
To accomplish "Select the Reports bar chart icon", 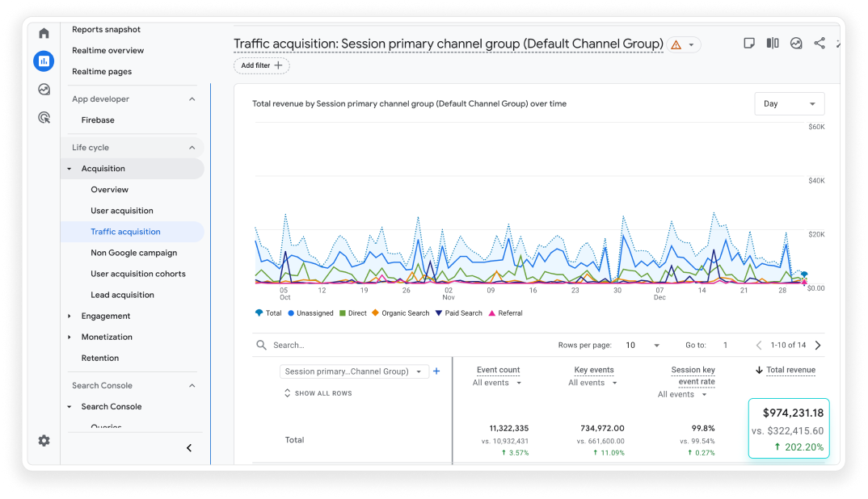I will click(x=44, y=61).
